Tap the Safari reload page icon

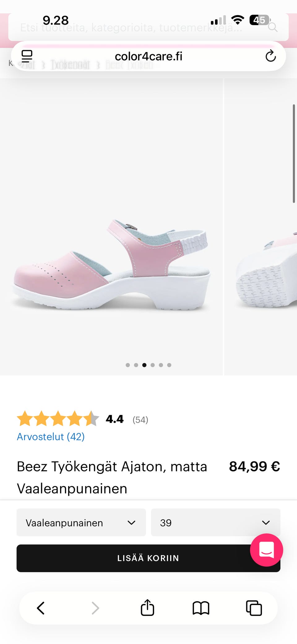[270, 56]
